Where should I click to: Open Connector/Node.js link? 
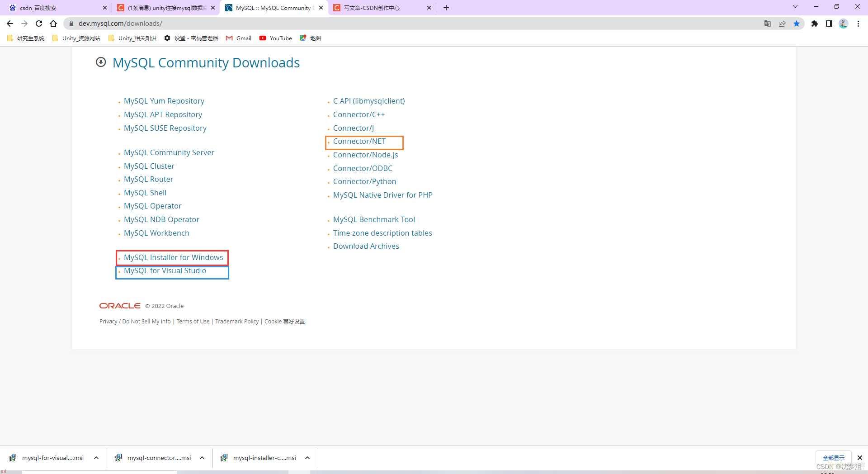[x=365, y=155]
